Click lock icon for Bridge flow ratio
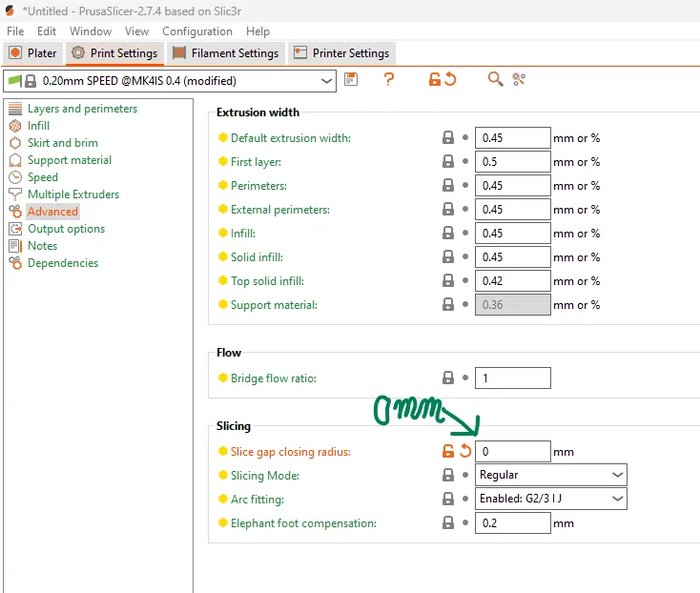700x593 pixels. [x=448, y=378]
